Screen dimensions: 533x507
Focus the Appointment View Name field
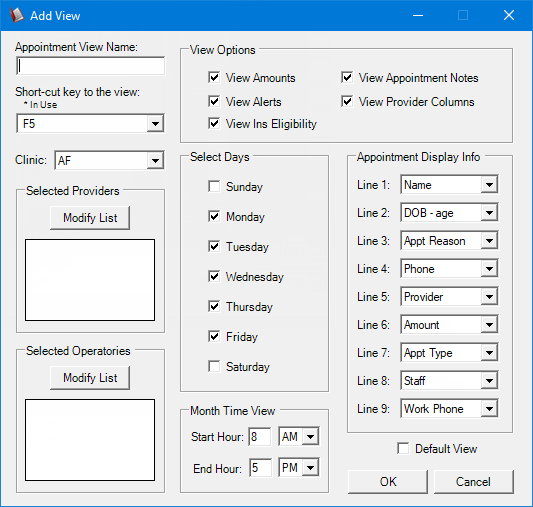tap(90, 66)
